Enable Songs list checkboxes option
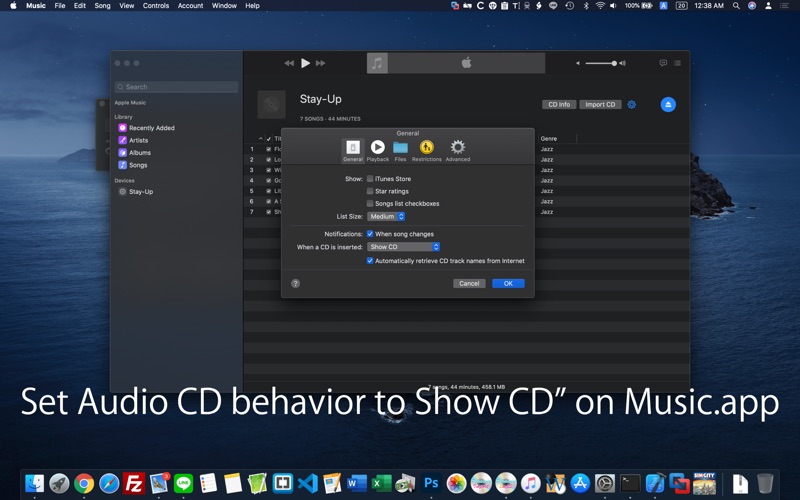Viewport: 800px width, 500px height. 370,203
